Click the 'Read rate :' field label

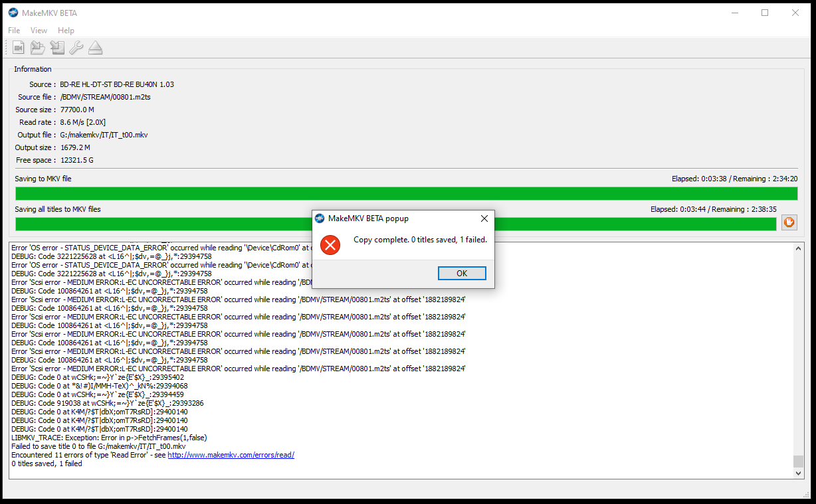coord(37,122)
